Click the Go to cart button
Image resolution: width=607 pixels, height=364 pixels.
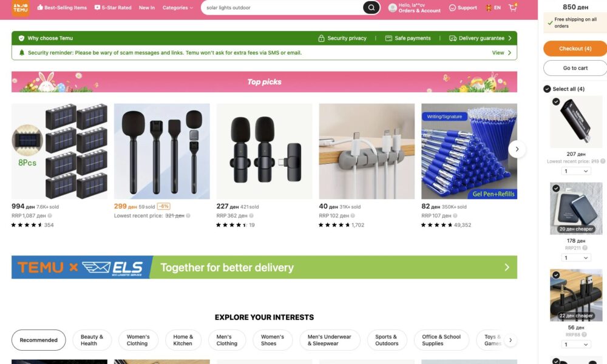[575, 68]
